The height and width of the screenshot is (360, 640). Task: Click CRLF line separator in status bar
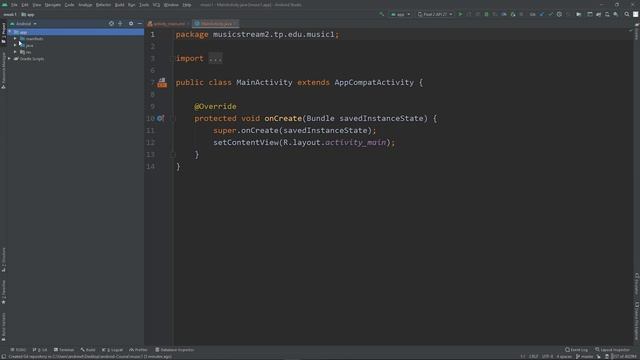(x=533, y=356)
